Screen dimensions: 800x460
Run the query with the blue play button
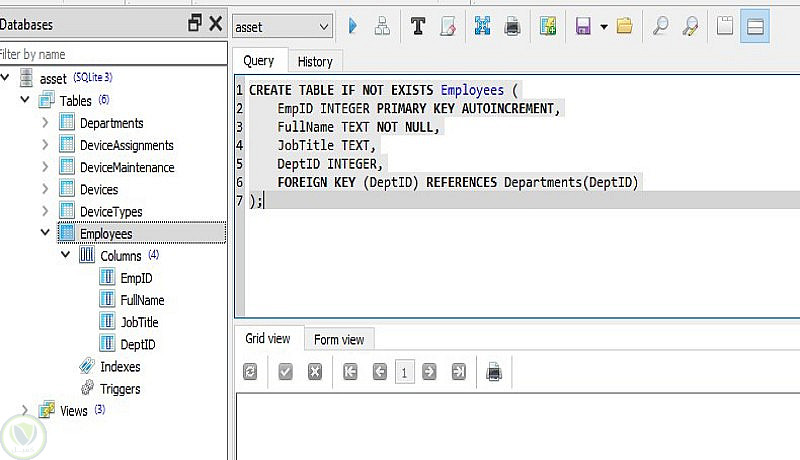pos(352,25)
